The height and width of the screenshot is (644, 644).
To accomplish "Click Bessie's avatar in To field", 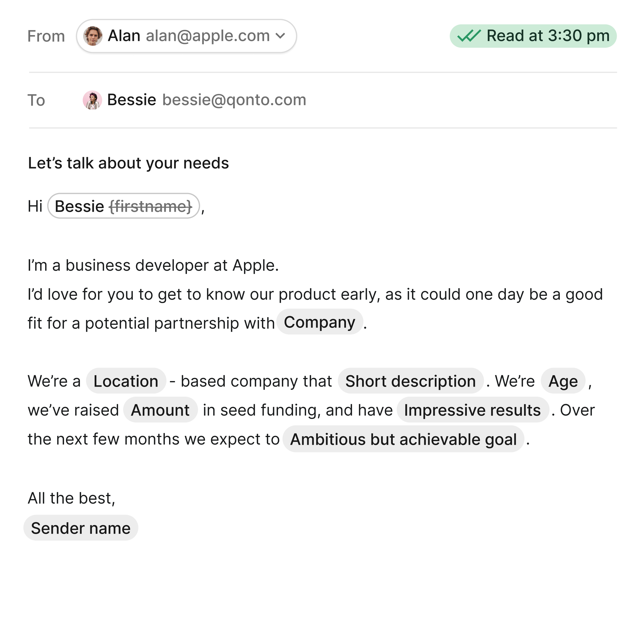I will point(92,100).
